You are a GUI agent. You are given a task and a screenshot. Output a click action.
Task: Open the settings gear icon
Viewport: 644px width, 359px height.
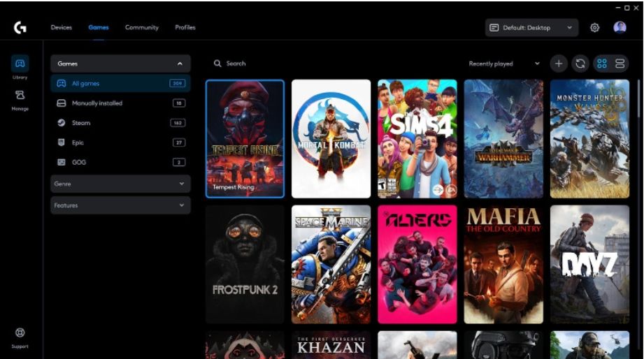tap(595, 27)
